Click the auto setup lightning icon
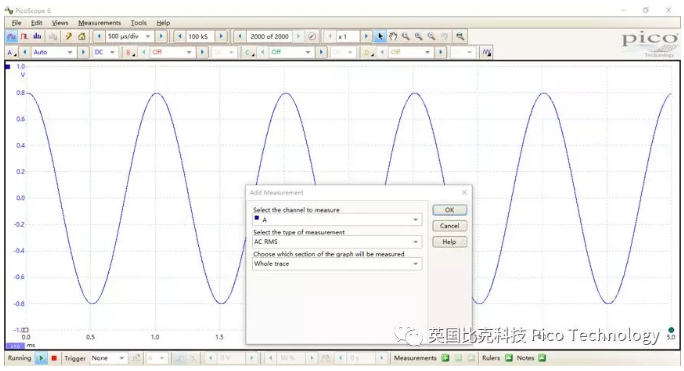The height and width of the screenshot is (371, 684). coord(68,37)
